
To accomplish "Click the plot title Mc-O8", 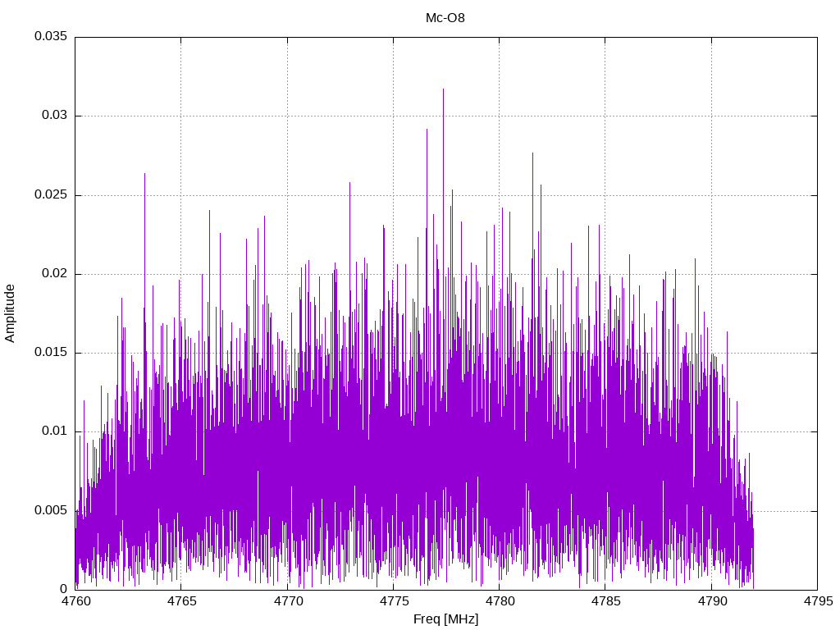I will pos(445,18).
